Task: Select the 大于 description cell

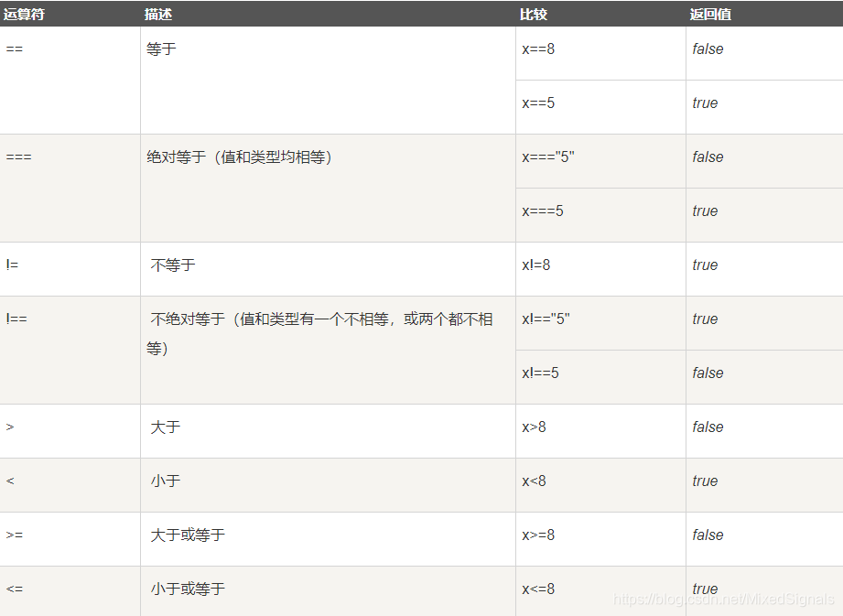Action: 328,431
